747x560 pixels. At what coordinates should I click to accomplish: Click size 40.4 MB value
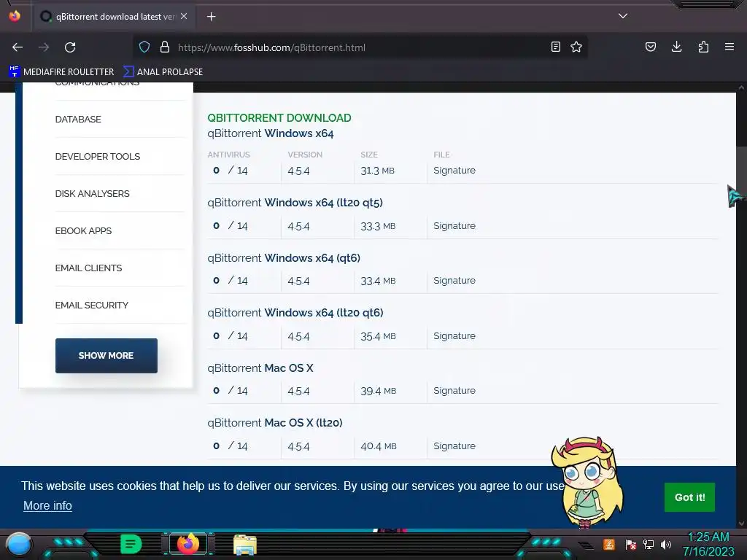379,446
